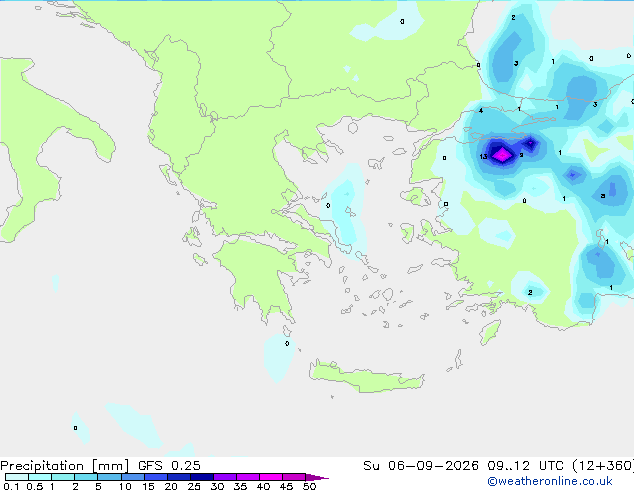
Task: Click the 'Precipitation [mm]' title text
Action: point(64,466)
